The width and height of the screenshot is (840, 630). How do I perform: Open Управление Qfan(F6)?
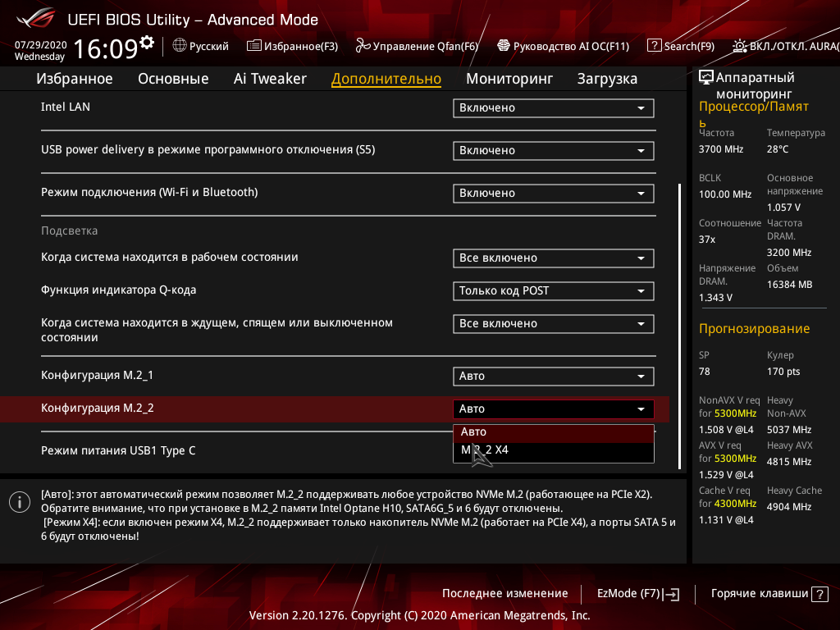click(x=426, y=46)
